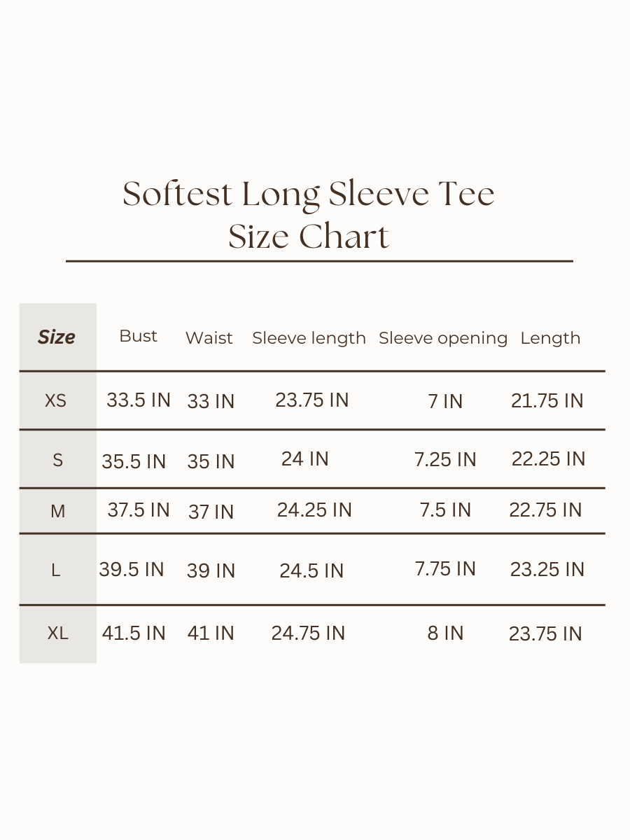Click the 41.5 IN bust value

click(134, 633)
